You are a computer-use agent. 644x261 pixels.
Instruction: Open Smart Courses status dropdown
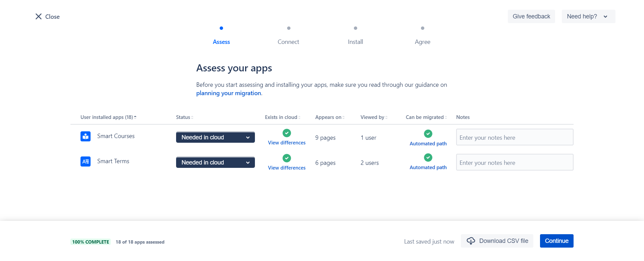[x=215, y=137]
